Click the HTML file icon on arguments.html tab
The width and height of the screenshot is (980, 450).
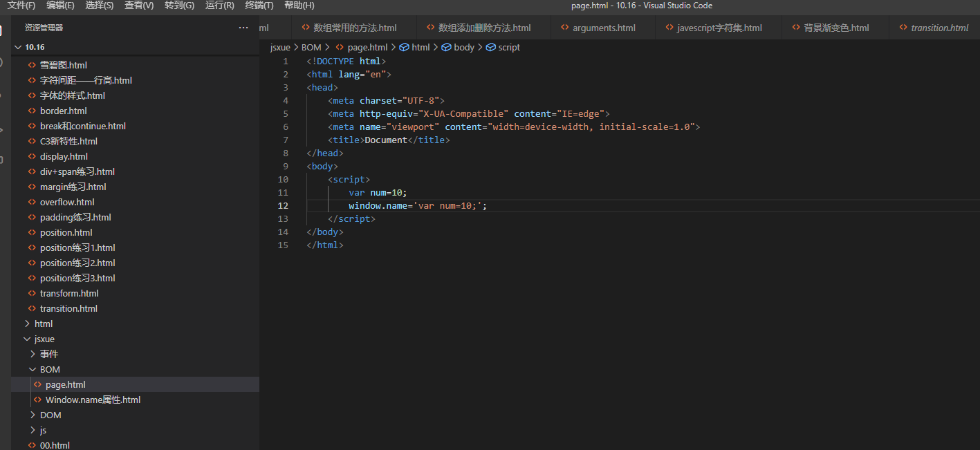[565, 28]
